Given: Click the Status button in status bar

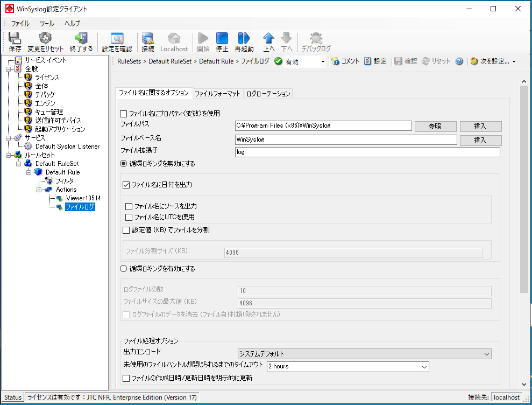Looking at the screenshot, I should point(13,397).
